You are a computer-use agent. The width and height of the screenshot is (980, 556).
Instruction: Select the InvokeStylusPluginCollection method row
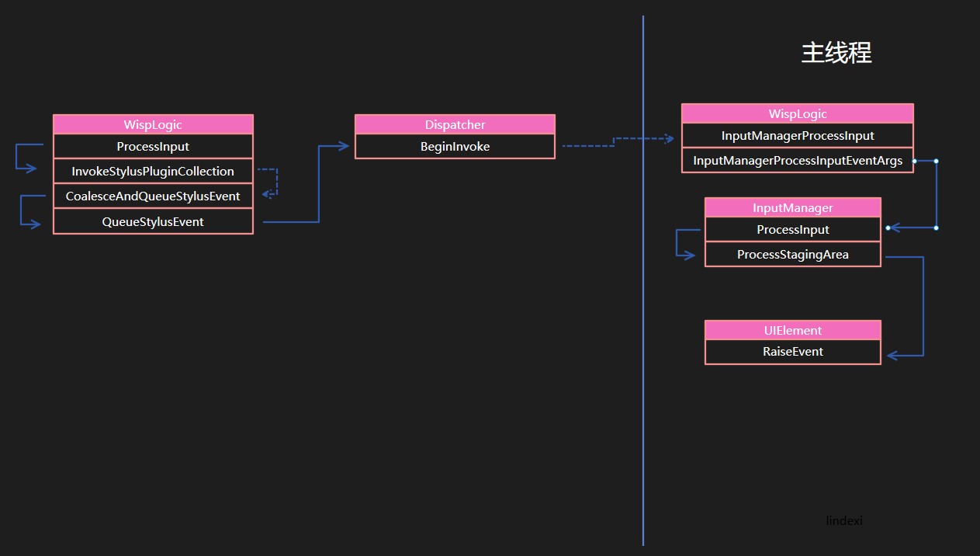point(153,172)
